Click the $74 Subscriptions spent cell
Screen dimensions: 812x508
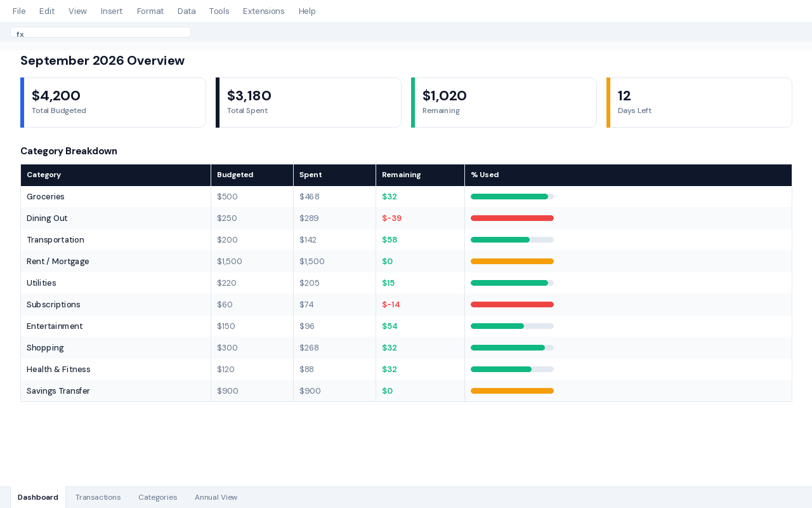pos(334,305)
